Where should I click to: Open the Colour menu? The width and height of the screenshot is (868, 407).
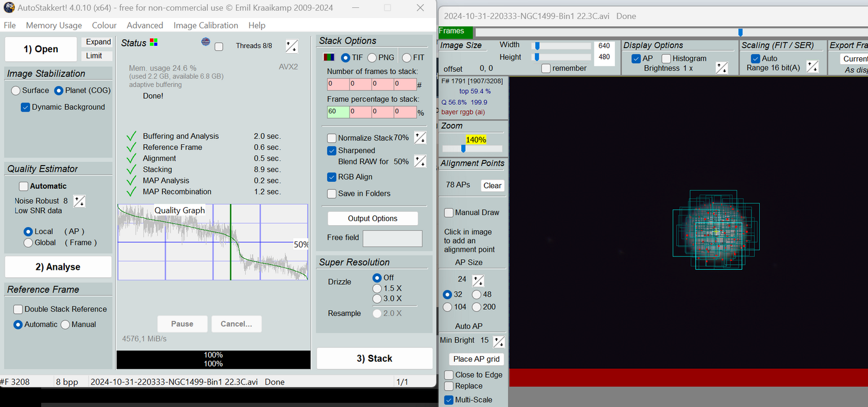click(x=104, y=25)
